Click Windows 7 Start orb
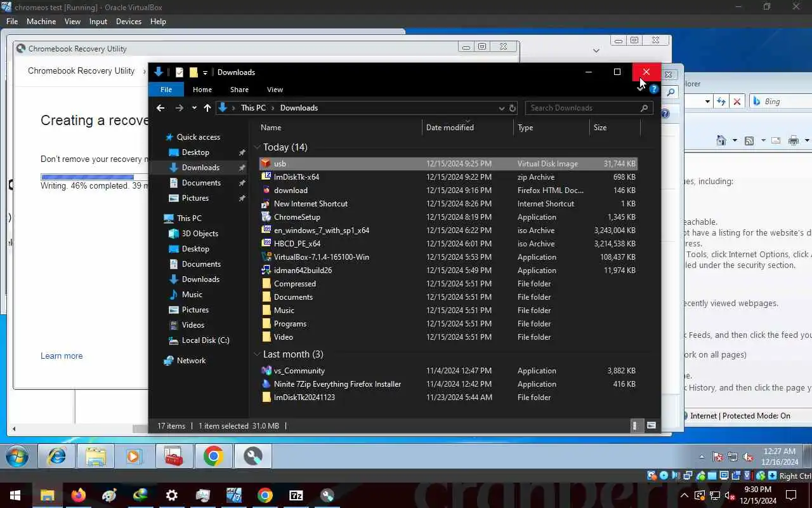 coord(17,457)
